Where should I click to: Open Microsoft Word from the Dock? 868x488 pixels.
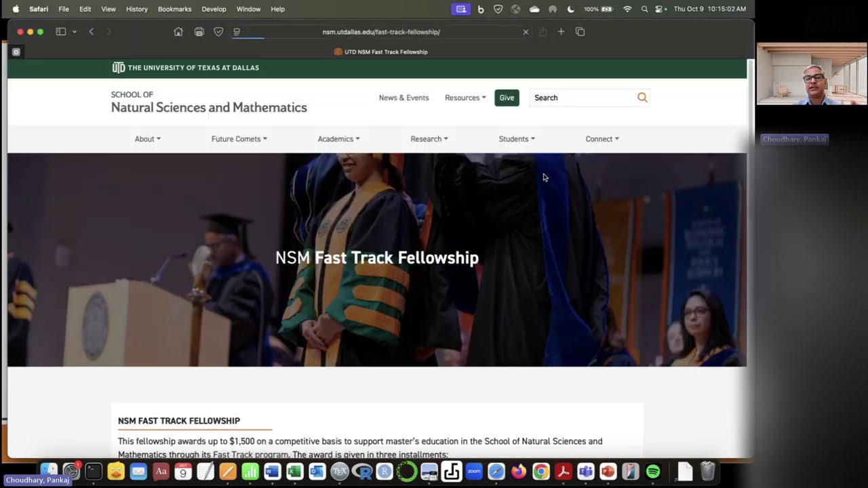[273, 471]
